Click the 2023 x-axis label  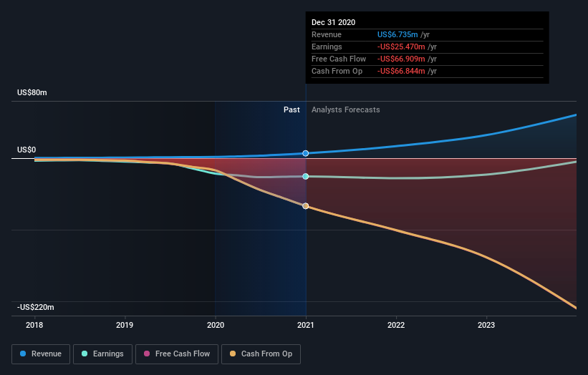[x=486, y=325]
